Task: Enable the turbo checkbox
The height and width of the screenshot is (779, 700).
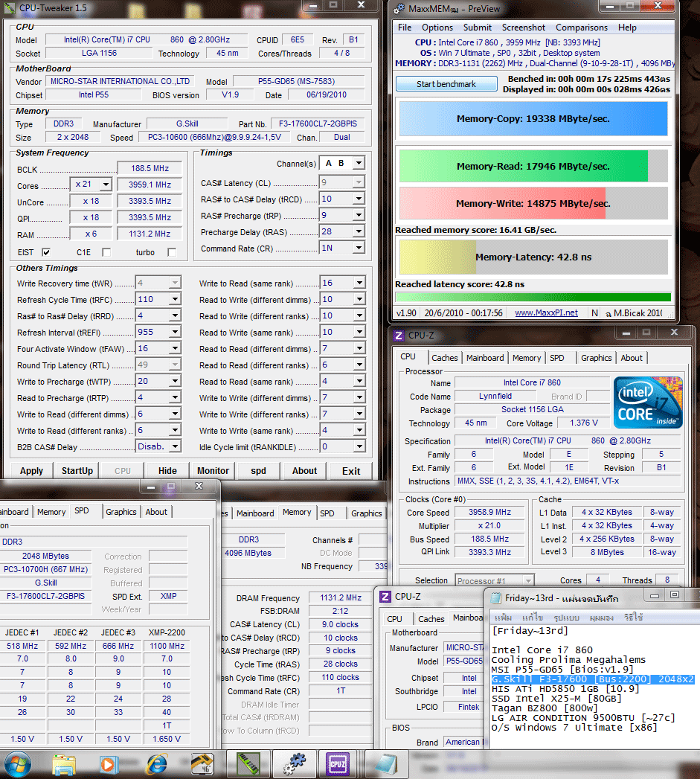Action: click(172, 252)
